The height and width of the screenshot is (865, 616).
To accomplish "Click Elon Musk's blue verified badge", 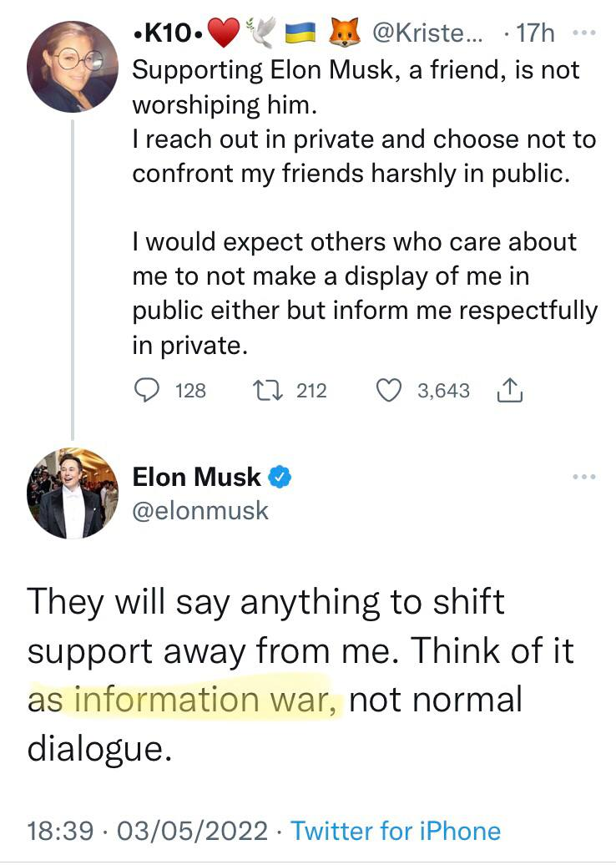I will (280, 478).
